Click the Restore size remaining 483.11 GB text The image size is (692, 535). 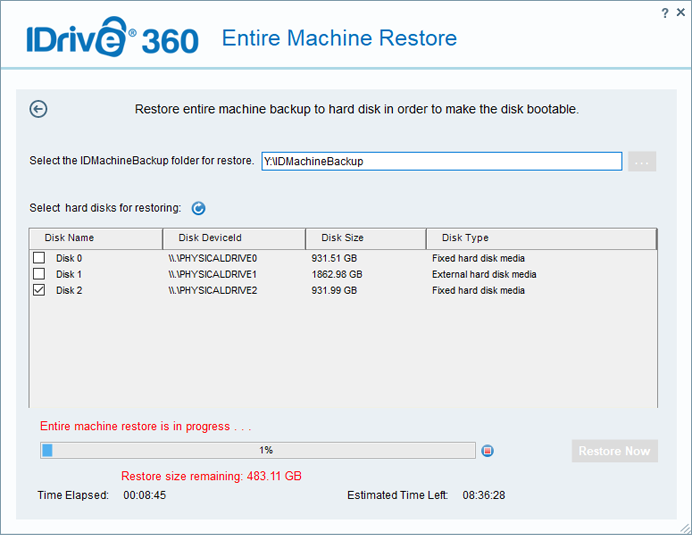(x=211, y=476)
